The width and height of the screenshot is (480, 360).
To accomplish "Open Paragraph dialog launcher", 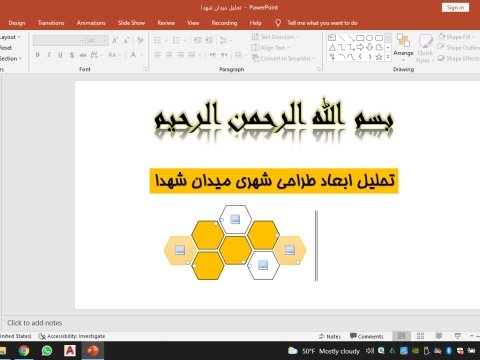I will click(x=319, y=69).
